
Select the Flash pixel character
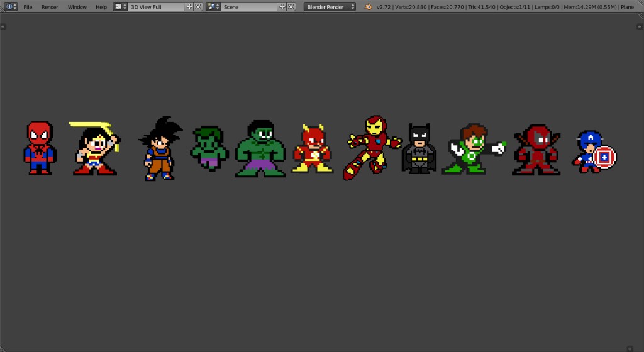pyautogui.click(x=312, y=148)
